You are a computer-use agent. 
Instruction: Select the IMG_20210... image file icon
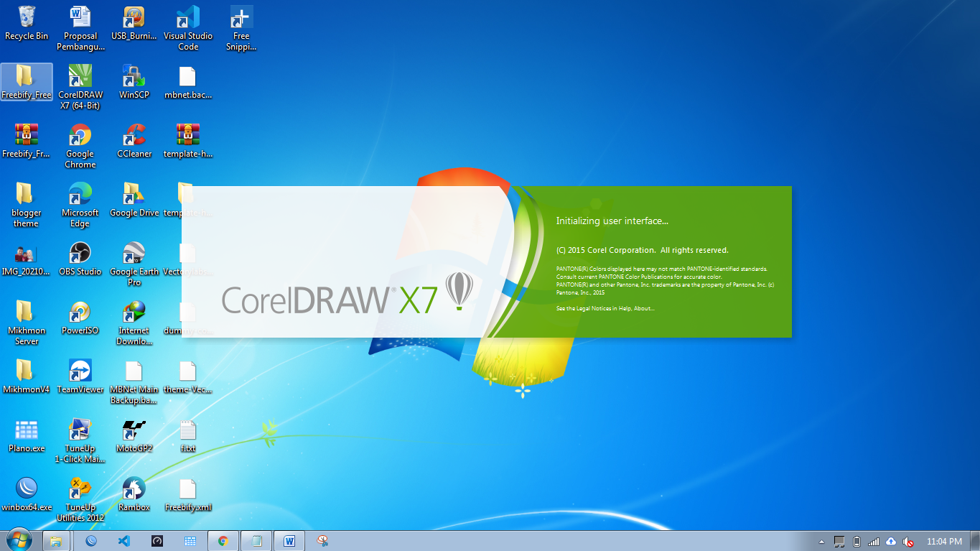(27, 259)
